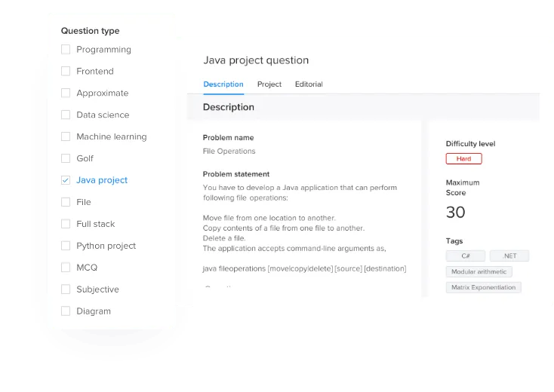Screen dimensions: 554x392
Task: Open the Editorial tab
Action: [x=309, y=84]
